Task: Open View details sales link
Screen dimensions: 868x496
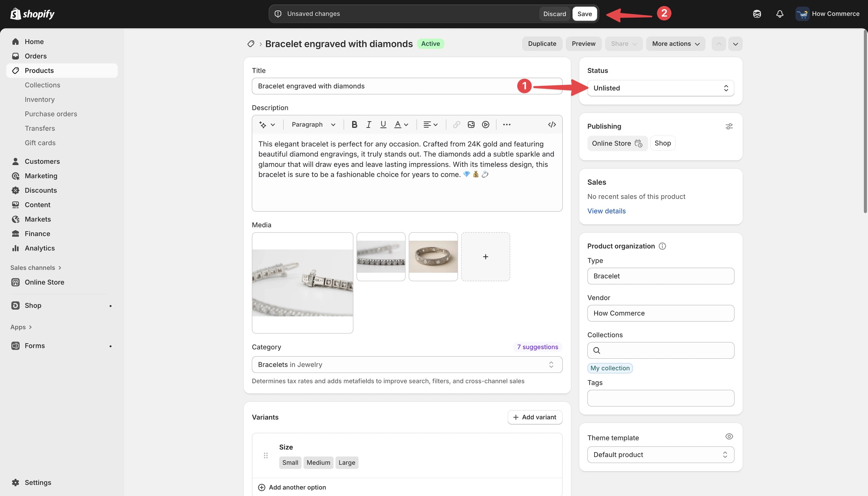Action: [x=606, y=211]
